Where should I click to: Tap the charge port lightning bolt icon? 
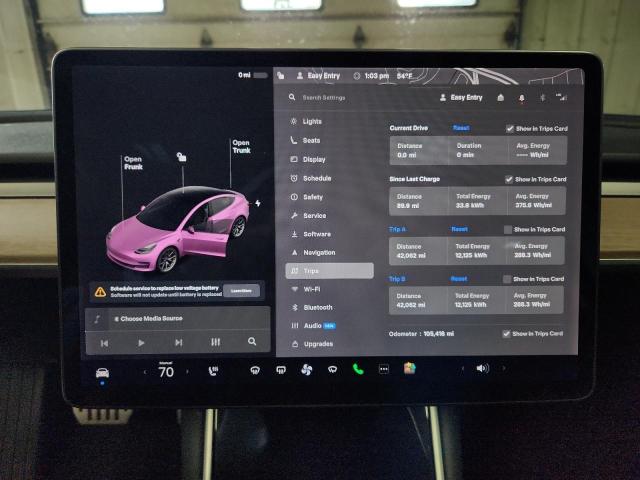tap(258, 203)
